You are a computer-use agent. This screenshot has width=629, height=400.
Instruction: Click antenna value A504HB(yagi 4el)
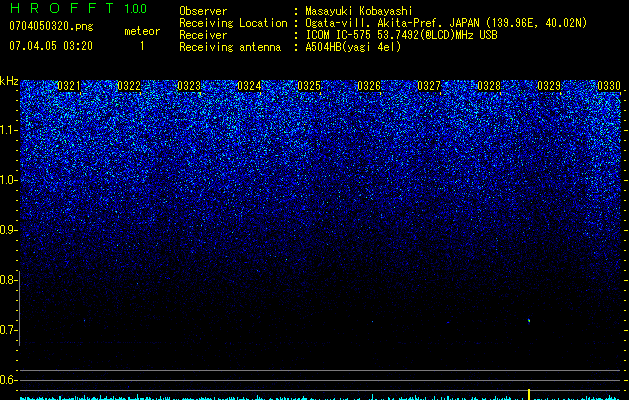[x=353, y=47]
